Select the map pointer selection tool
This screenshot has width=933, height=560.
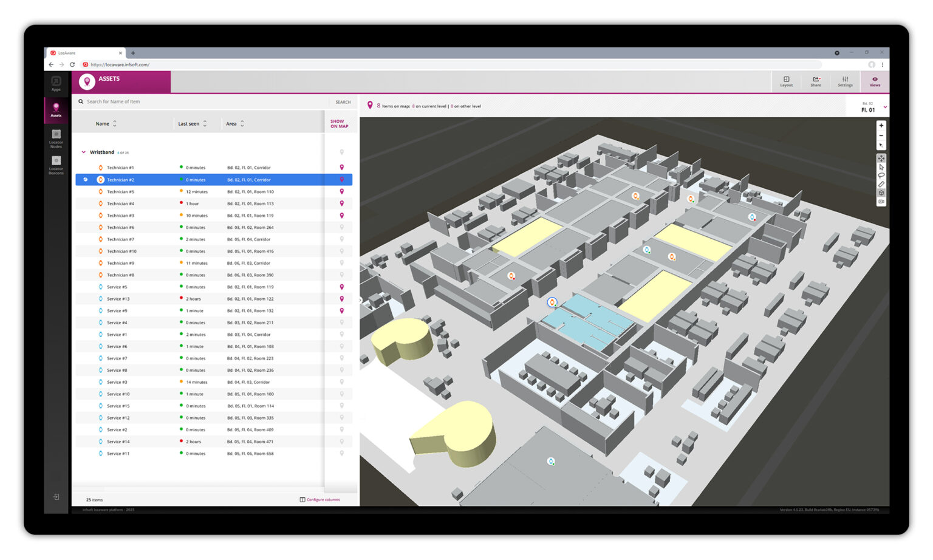pyautogui.click(x=881, y=167)
